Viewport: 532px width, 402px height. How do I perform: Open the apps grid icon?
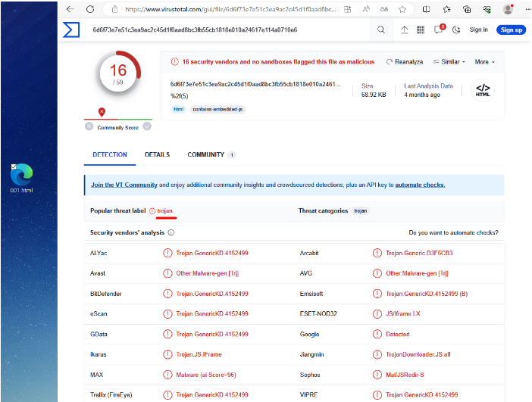(x=421, y=30)
